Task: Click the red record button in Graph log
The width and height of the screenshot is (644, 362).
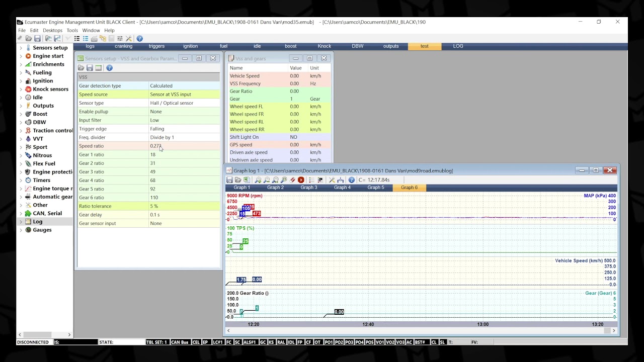Action: pyautogui.click(x=301, y=180)
